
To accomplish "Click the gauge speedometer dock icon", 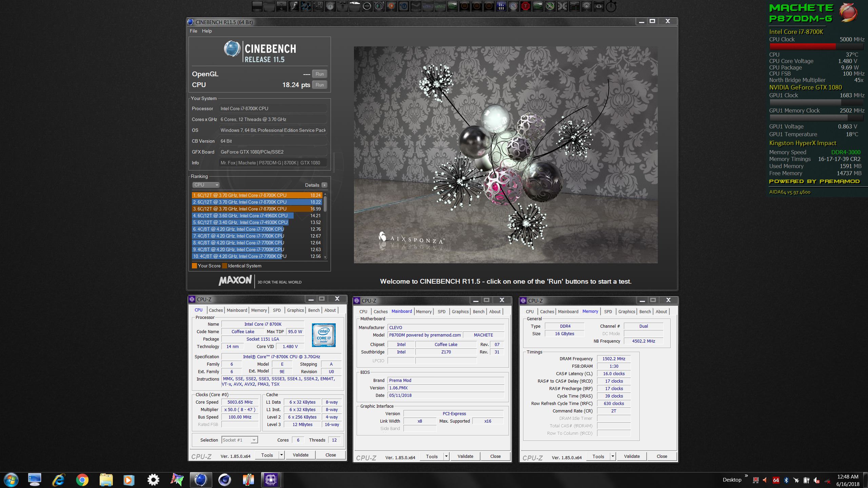I will point(513,6).
